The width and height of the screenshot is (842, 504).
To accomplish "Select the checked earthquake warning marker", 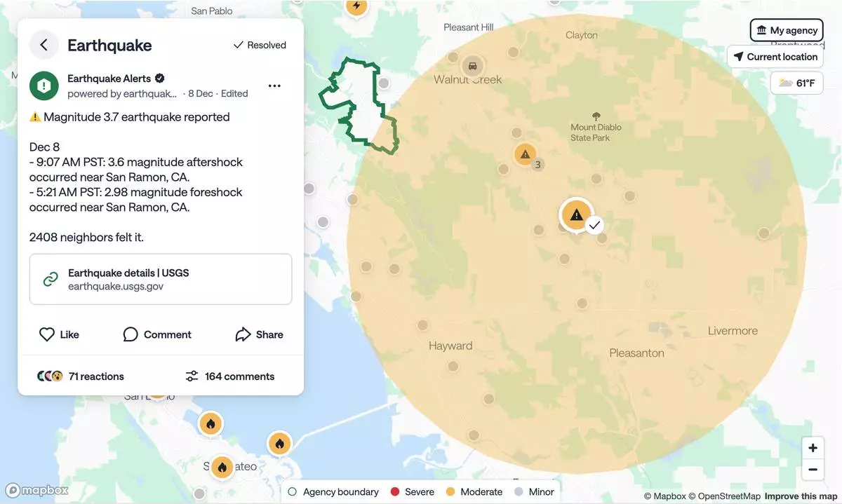I will point(576,214).
